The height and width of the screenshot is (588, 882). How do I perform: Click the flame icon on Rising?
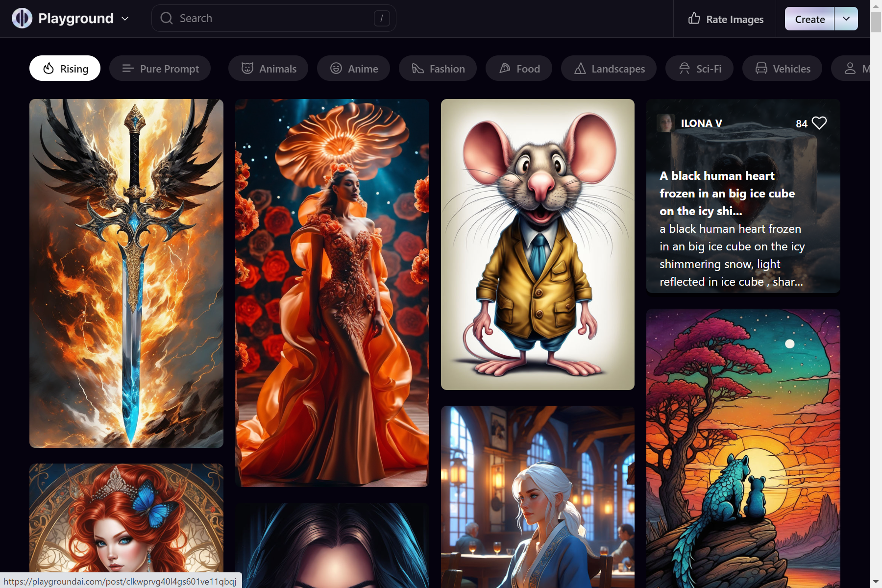[x=48, y=69]
